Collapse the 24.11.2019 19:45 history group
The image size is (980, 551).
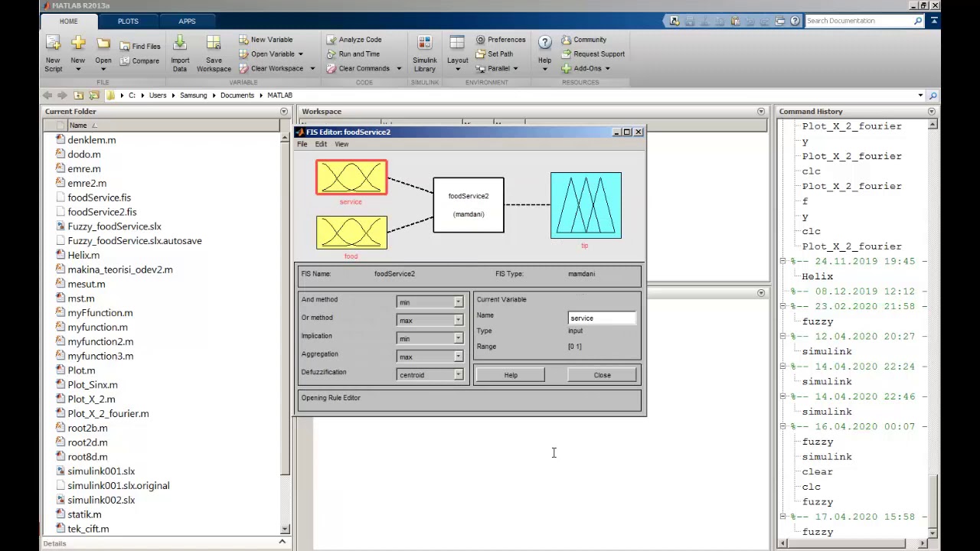tap(783, 261)
